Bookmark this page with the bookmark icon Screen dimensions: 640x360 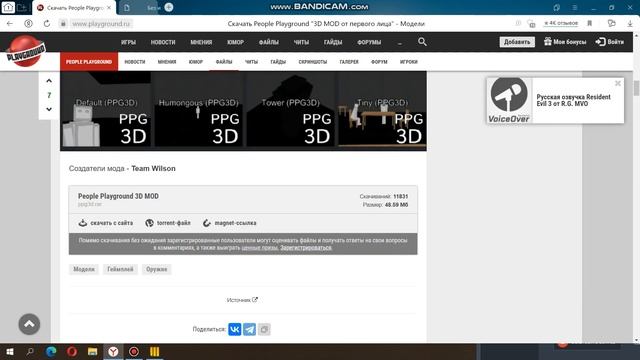590,24
